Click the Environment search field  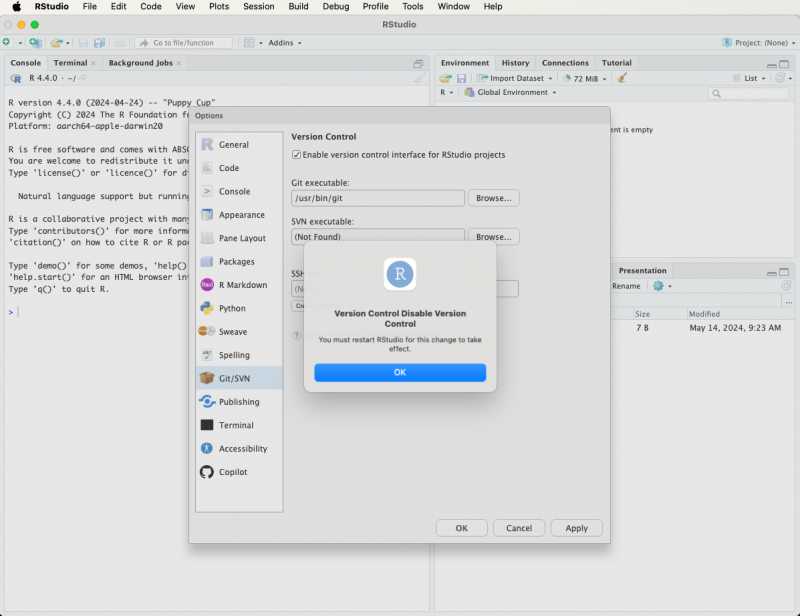748,93
